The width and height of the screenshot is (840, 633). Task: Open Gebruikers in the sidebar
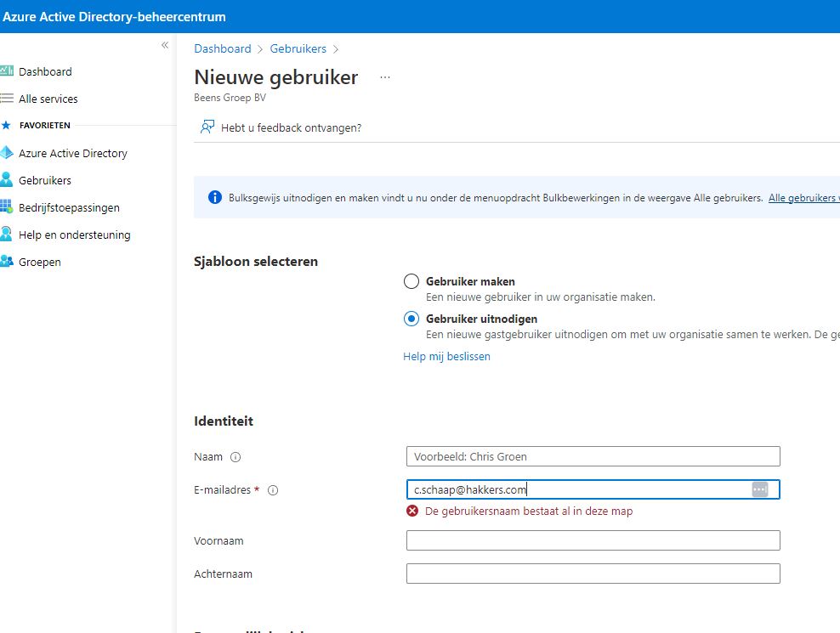(x=45, y=180)
